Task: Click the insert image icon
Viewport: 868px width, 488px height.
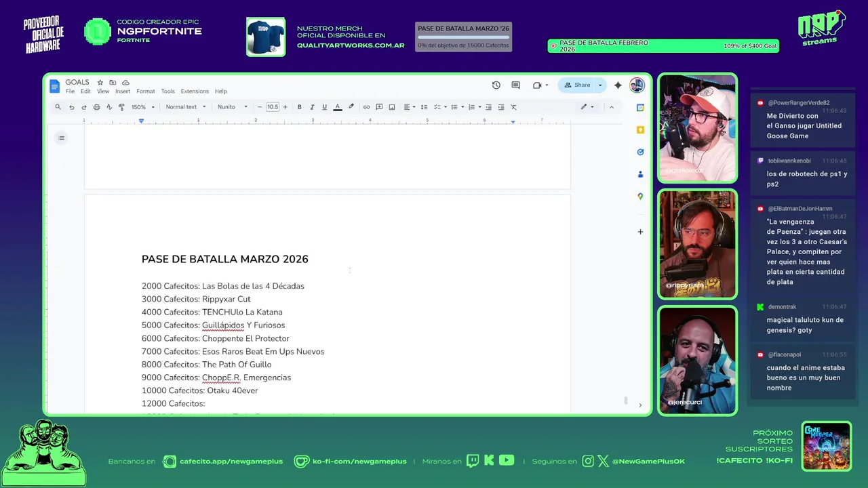Action: pos(392,107)
